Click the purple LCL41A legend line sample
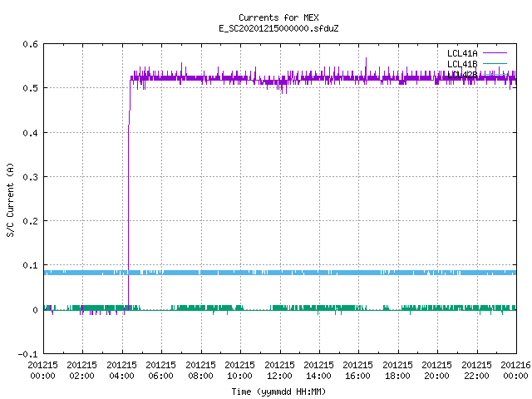The image size is (532, 399). 495,53
